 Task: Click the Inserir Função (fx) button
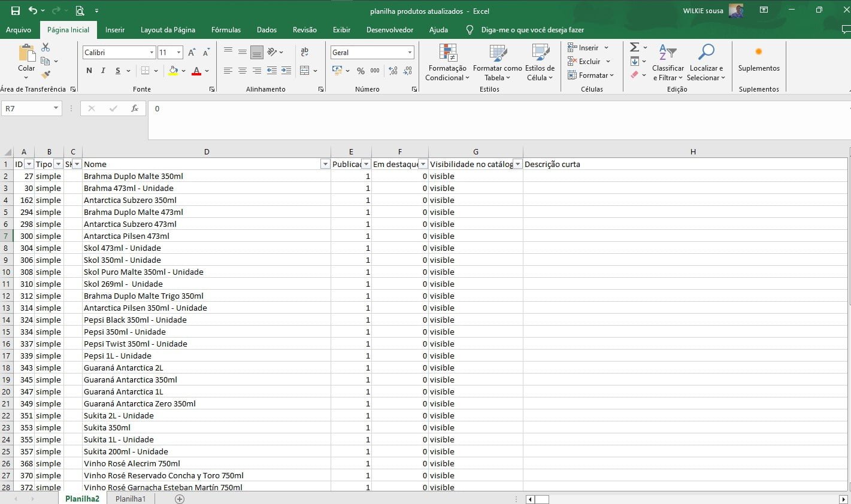coord(135,108)
